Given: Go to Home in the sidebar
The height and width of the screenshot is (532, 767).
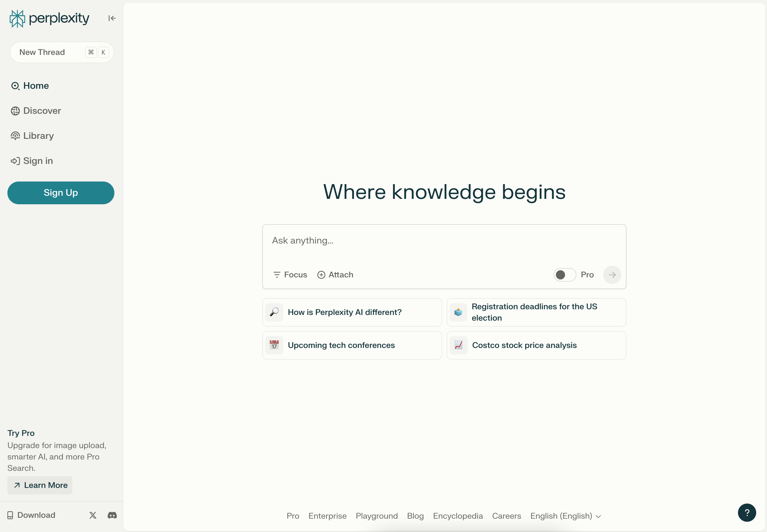Looking at the screenshot, I should coord(30,86).
